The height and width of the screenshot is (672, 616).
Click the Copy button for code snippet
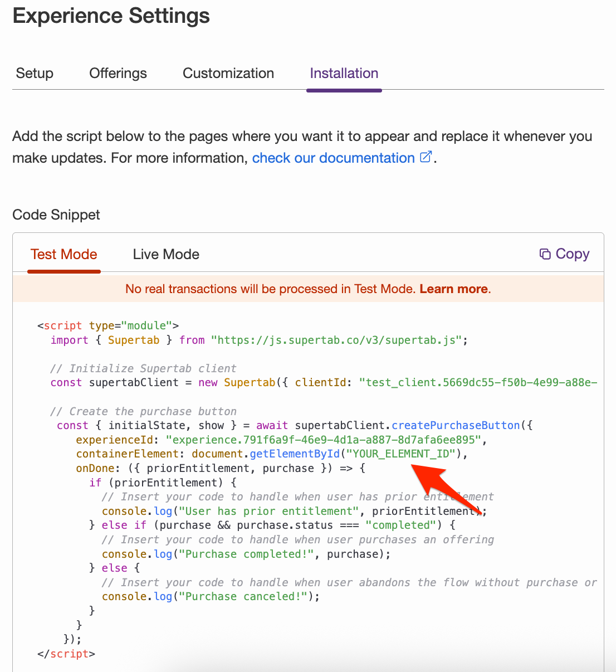point(564,254)
